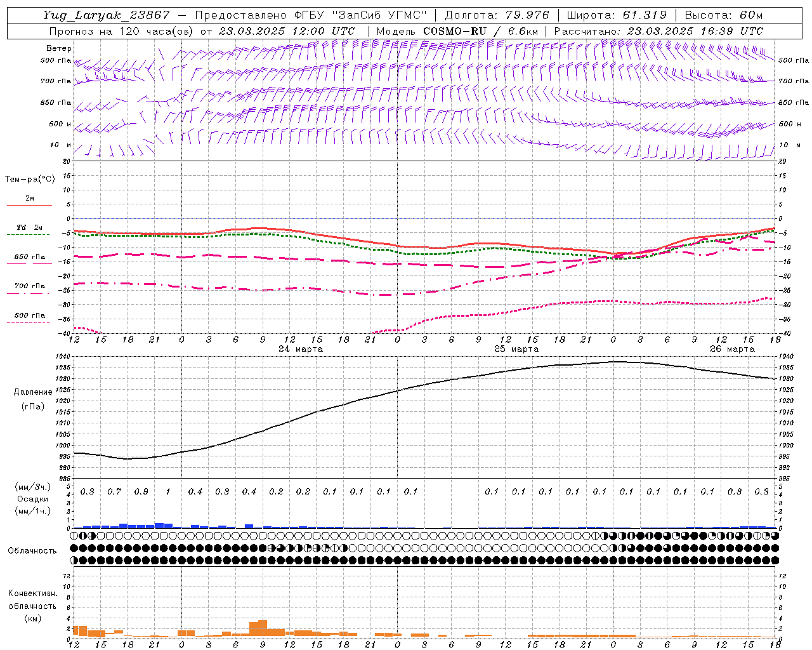The image size is (812, 650).
Task: Select the 'Широта: 61.319' header text
Action: (x=616, y=15)
